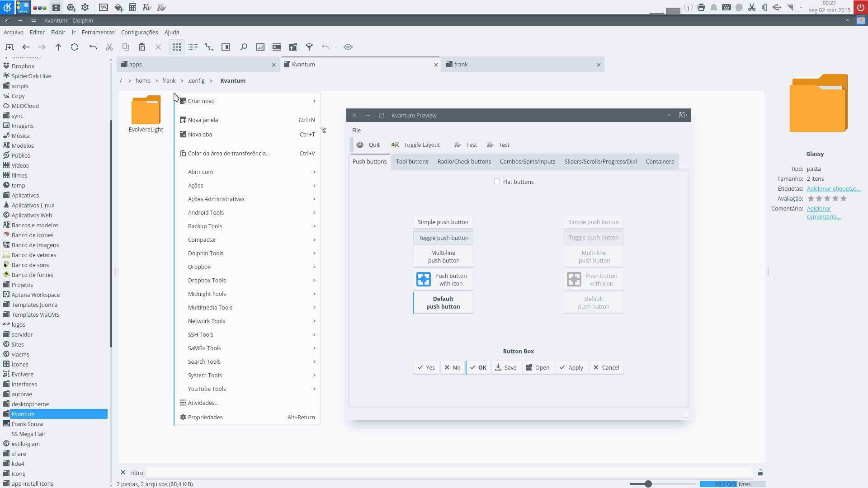Open the filter funnel tool

[309, 47]
